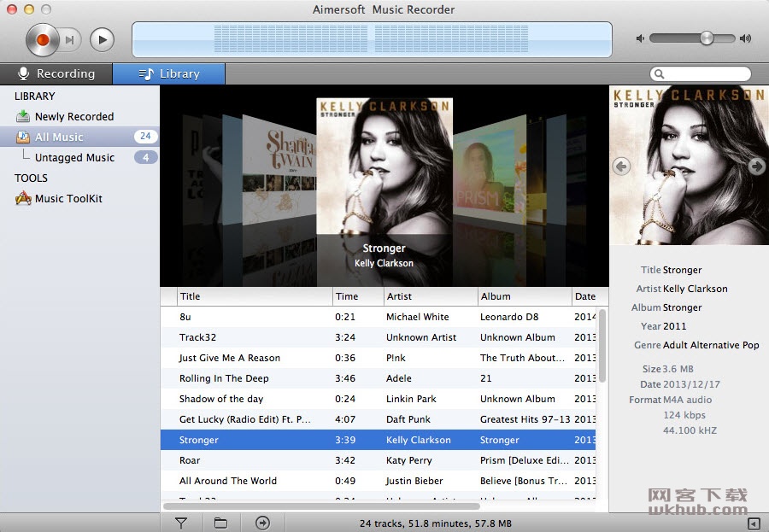The height and width of the screenshot is (532, 769).
Task: Adjust the volume slider knob
Action: pyautogui.click(x=707, y=38)
